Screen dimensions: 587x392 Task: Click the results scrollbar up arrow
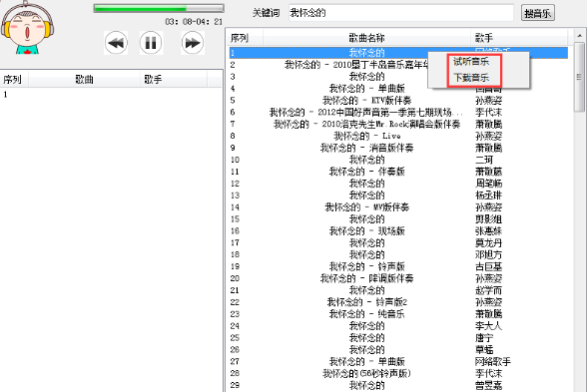click(x=579, y=36)
